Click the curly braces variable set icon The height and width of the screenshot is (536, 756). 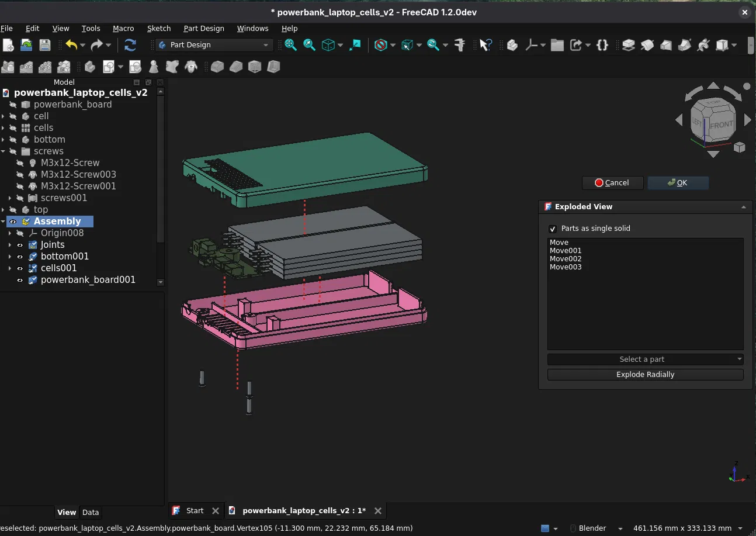tap(602, 45)
